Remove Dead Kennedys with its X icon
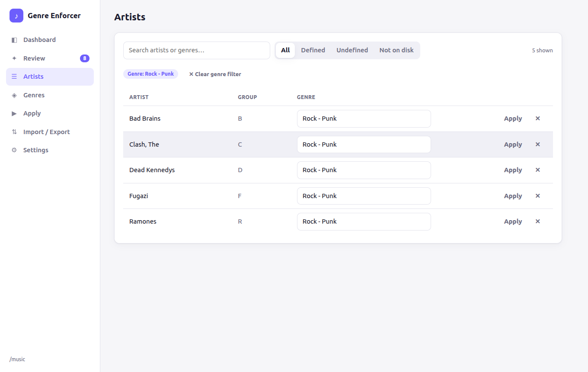Image resolution: width=588 pixels, height=372 pixels. click(x=538, y=170)
